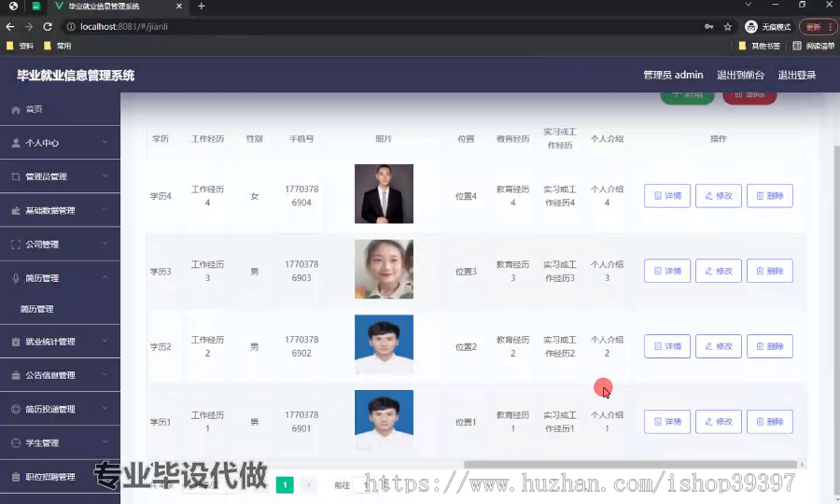Click the icon beside 职位招聘管理

16,477
